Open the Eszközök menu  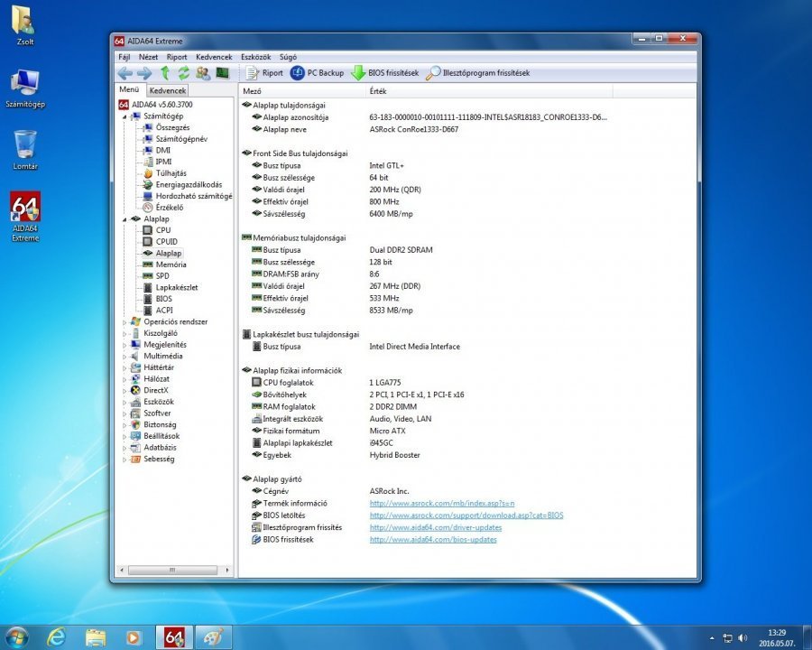click(x=257, y=57)
